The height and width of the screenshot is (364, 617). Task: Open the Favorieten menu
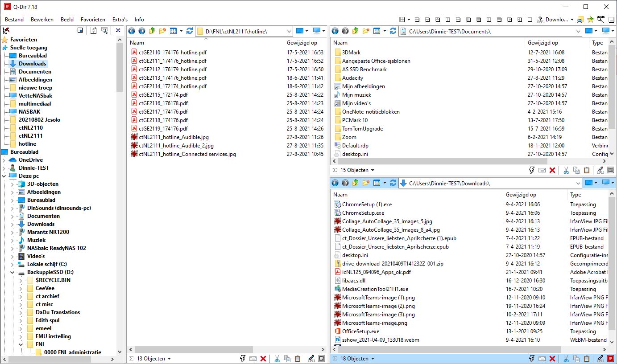93,20
